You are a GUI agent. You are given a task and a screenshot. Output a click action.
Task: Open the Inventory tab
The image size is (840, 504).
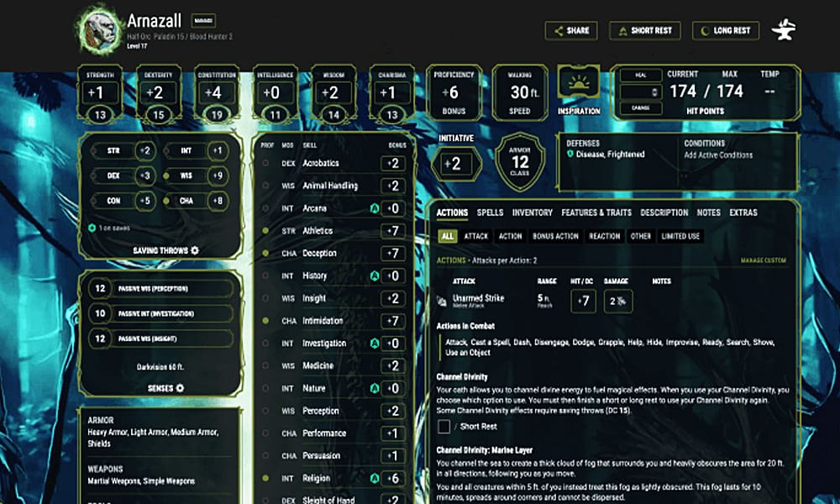[x=532, y=213]
